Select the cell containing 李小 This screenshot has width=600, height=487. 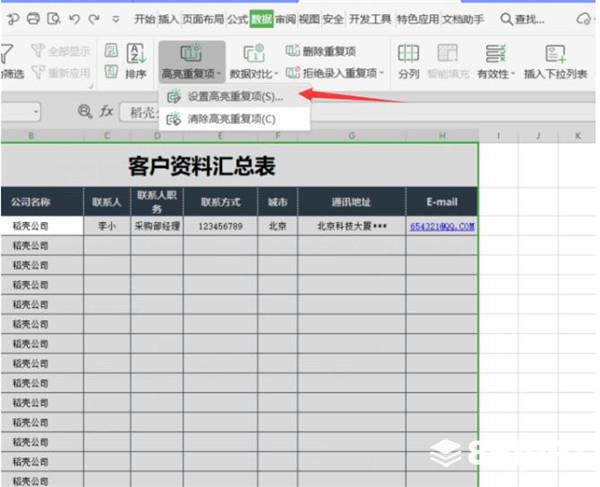pos(107,226)
